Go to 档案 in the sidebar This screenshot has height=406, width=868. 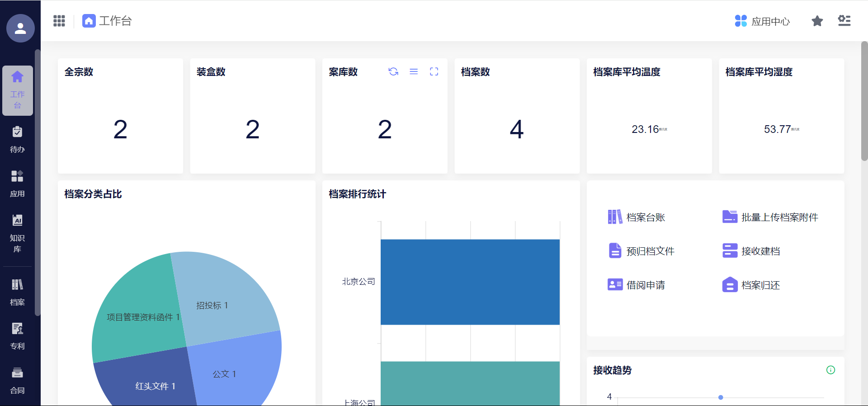pos(17,292)
